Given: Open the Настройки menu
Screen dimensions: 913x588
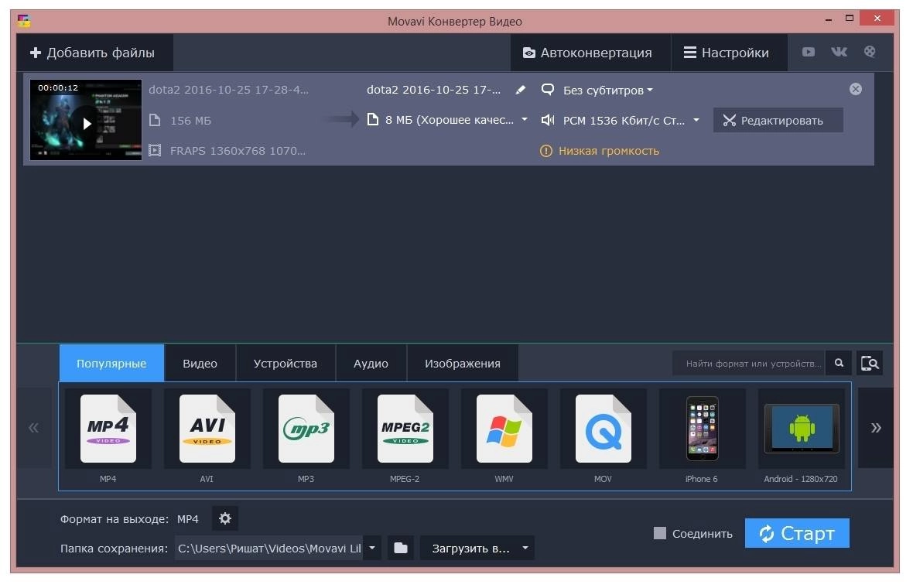Looking at the screenshot, I should (x=729, y=53).
